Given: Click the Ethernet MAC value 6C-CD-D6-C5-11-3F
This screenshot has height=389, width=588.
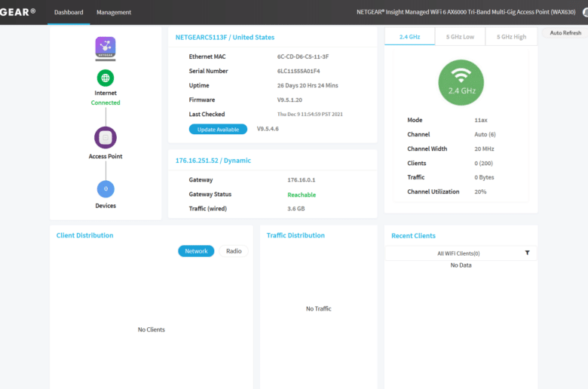Looking at the screenshot, I should (x=303, y=57).
